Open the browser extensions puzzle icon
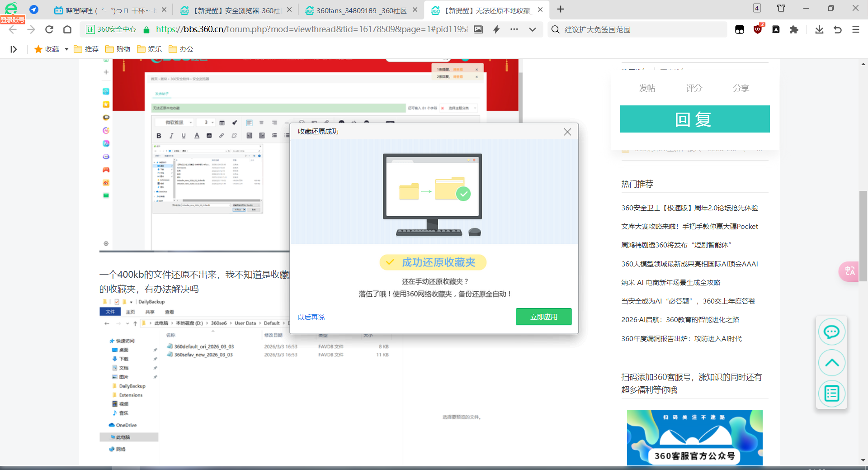 click(794, 29)
